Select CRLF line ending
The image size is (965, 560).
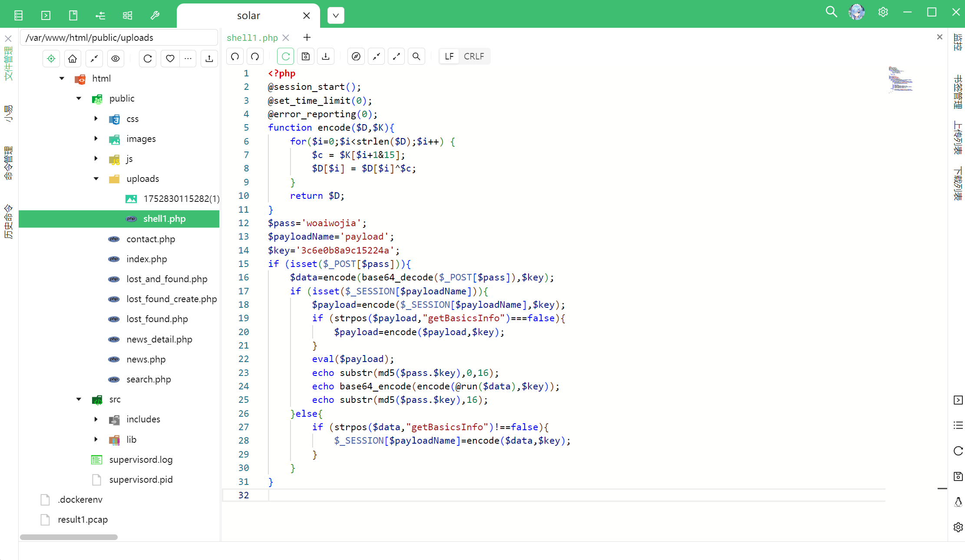coord(474,56)
